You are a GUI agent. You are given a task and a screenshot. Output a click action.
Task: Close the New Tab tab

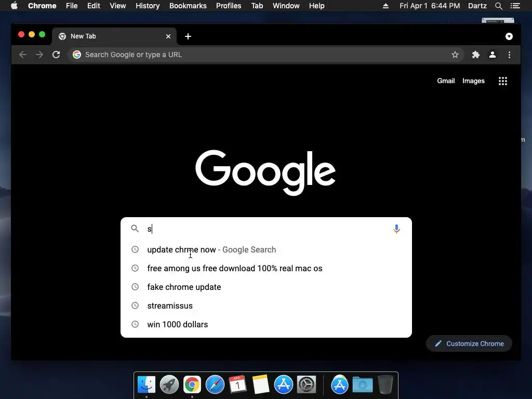168,36
